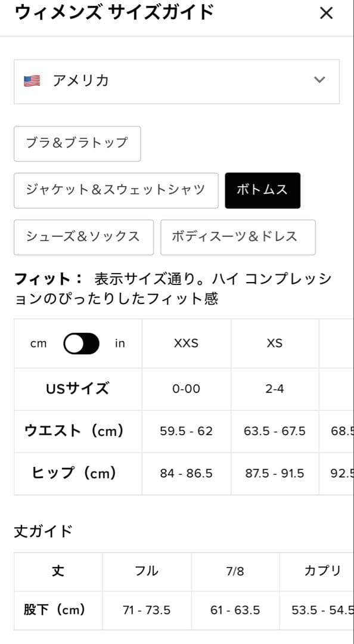The image size is (354, 644).
Task: Select the USサイズ row label
Action: [x=78, y=389]
